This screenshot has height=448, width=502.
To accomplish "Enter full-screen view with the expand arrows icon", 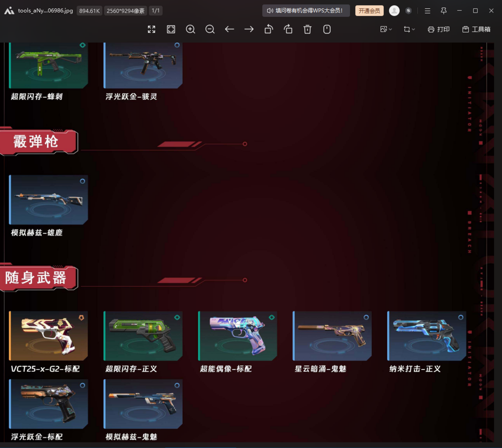I will (152, 29).
